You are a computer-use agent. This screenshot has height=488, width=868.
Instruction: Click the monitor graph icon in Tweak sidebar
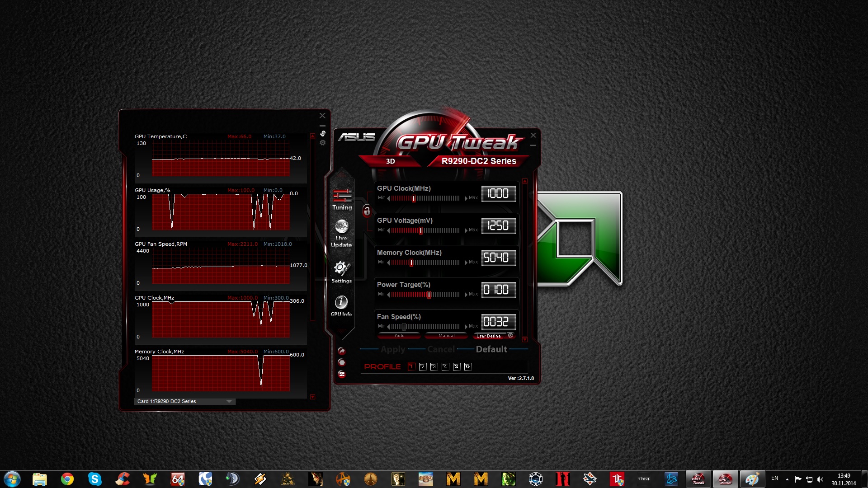pyautogui.click(x=342, y=374)
